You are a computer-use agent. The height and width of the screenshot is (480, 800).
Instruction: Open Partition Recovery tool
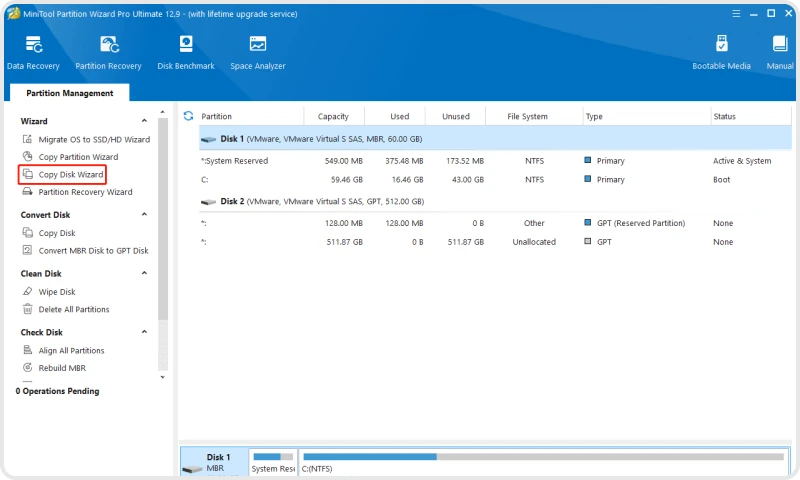(x=108, y=53)
